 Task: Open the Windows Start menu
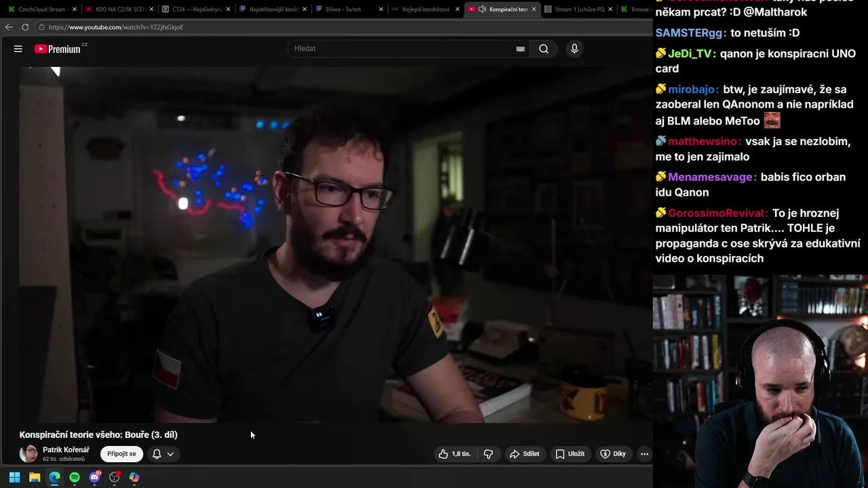click(x=14, y=477)
